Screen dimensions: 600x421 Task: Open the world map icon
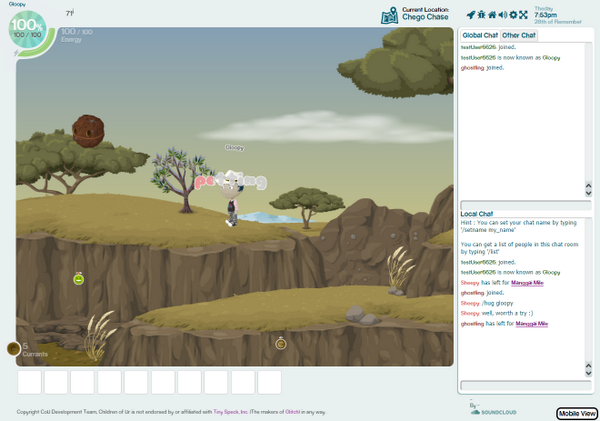pos(389,16)
